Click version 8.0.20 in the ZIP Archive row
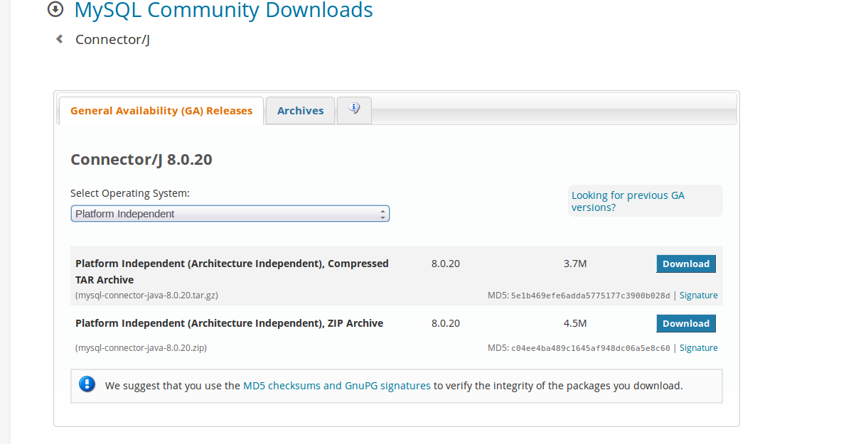Viewport: 868px width, 444px height. [x=446, y=323]
